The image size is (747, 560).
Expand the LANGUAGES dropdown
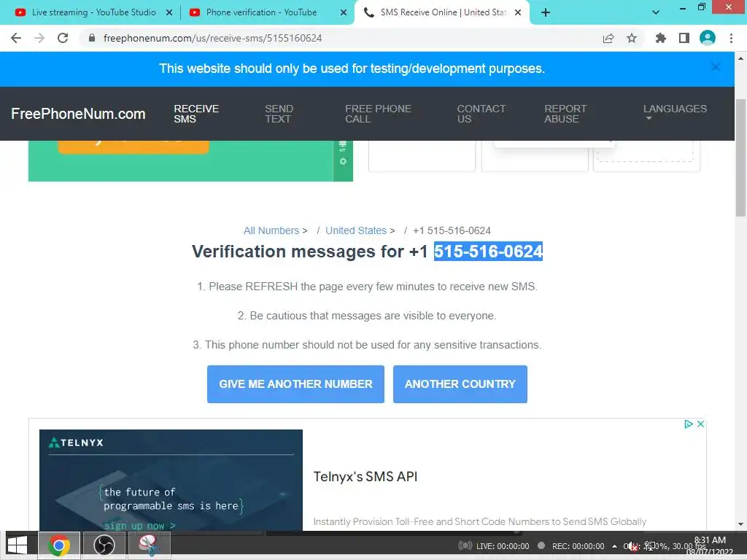tap(675, 111)
